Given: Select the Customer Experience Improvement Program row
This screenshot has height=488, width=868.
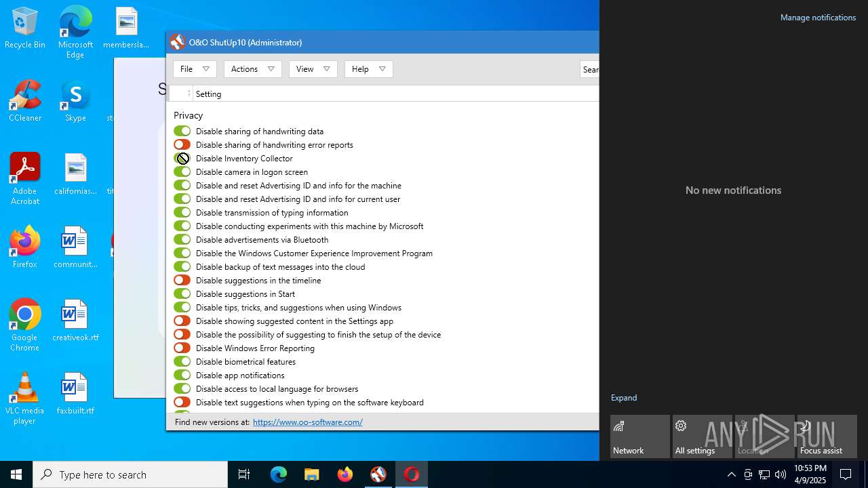Looking at the screenshot, I should [314, 253].
